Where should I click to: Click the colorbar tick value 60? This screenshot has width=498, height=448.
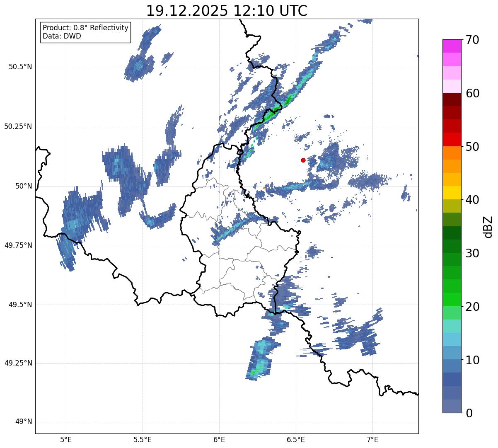tap(472, 93)
